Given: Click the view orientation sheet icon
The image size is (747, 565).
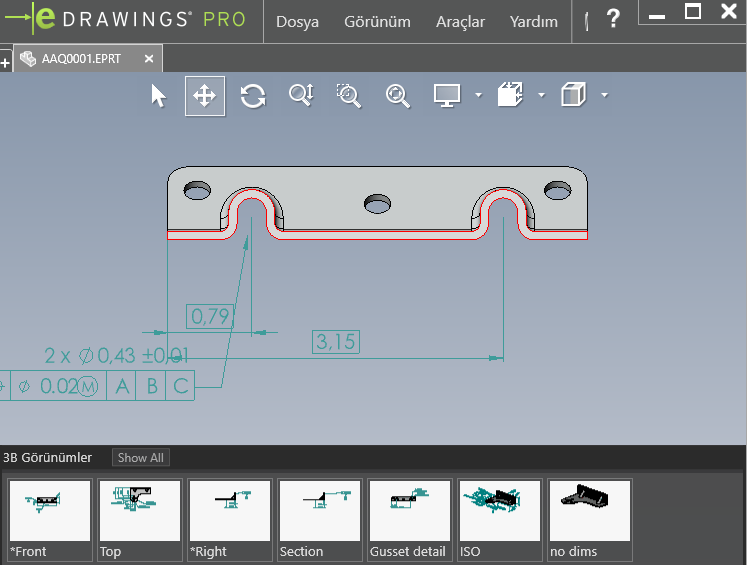Looking at the screenshot, I should point(510,96).
